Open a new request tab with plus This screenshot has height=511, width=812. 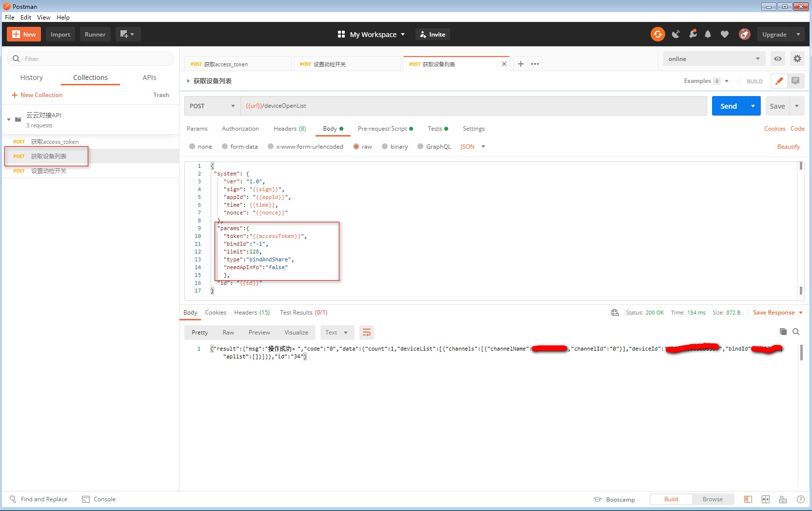pos(521,64)
